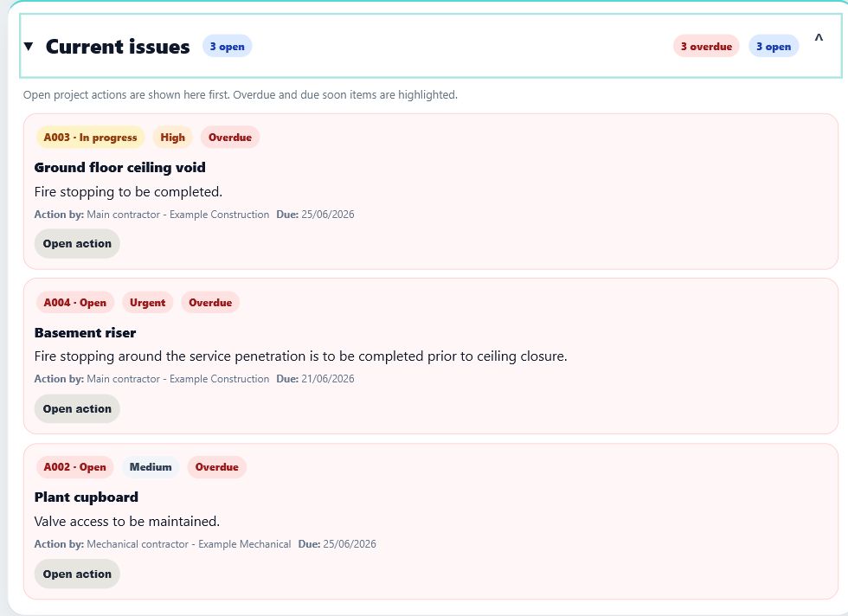Click 'Valve access to be maintained.' text
Screen dimensions: 848x616
coord(127,522)
